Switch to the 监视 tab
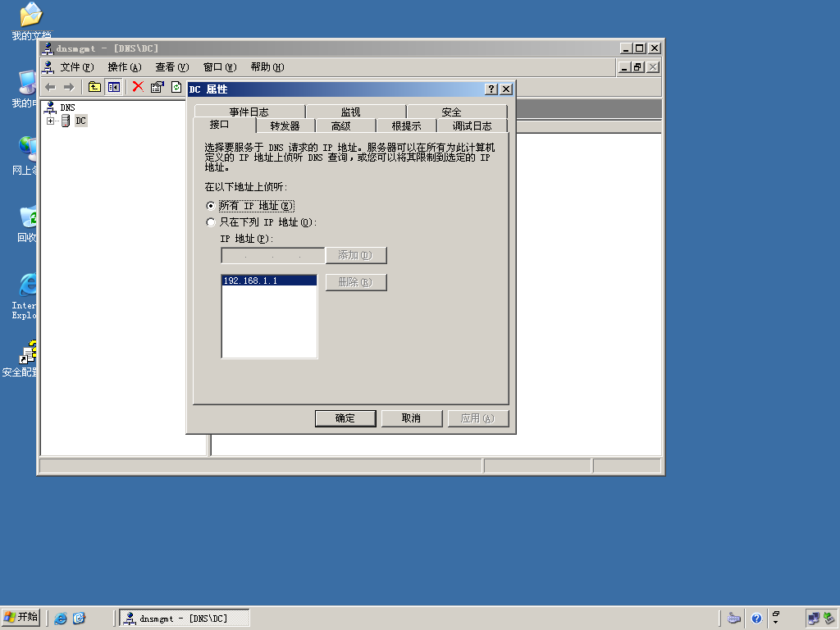Screen dimensions: 840x630 [351, 112]
